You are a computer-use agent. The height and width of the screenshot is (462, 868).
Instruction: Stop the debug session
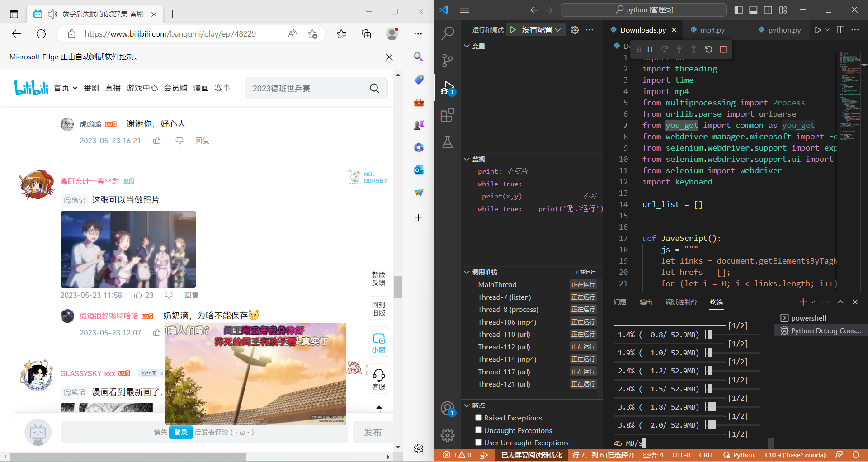(723, 49)
